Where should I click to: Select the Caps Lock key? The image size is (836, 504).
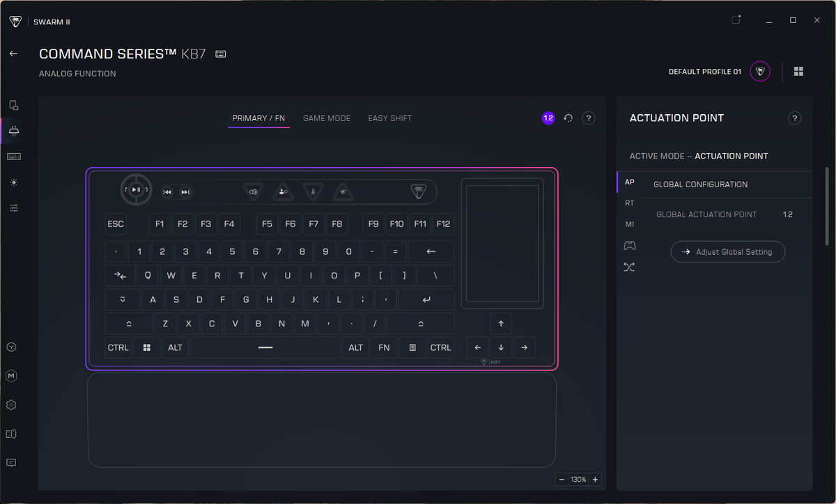[123, 301]
